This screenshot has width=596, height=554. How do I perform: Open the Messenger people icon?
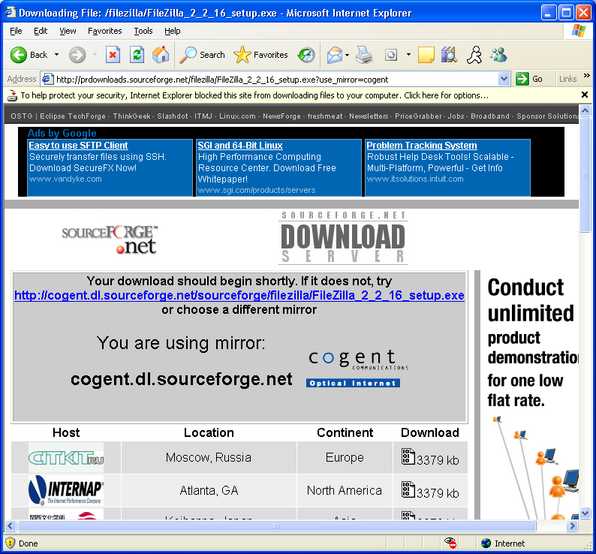[499, 55]
